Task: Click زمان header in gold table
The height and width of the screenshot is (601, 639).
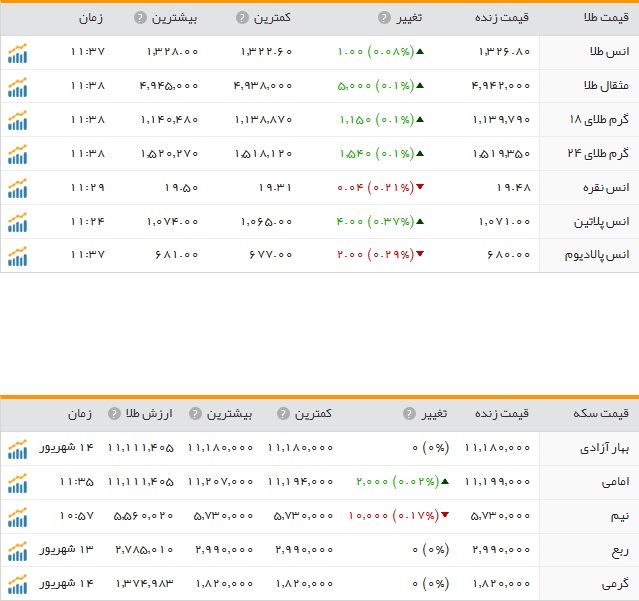Action: tap(91, 18)
